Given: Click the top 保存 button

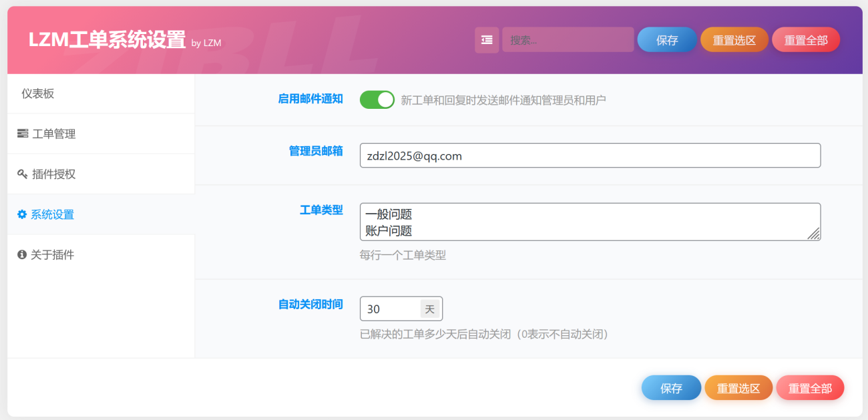Looking at the screenshot, I should tap(666, 39).
